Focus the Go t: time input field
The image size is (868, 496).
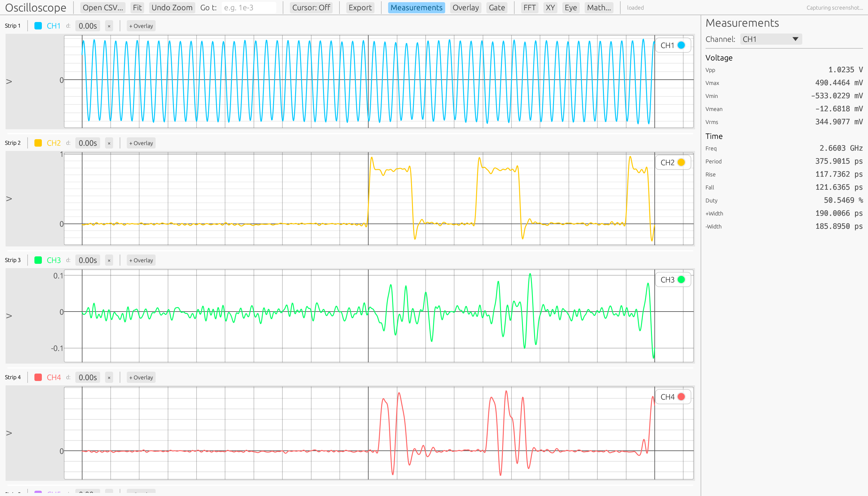pos(248,7)
